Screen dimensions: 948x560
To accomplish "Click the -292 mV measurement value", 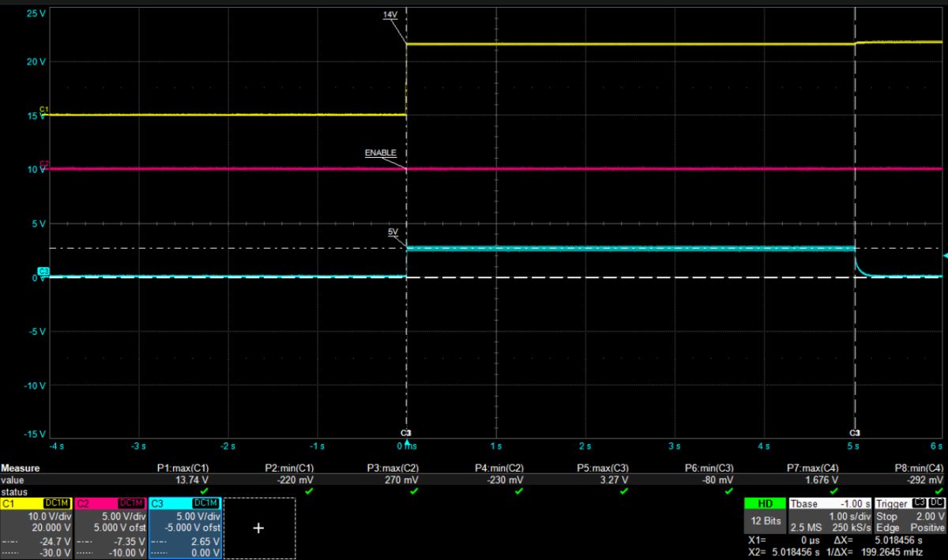I will (926, 479).
